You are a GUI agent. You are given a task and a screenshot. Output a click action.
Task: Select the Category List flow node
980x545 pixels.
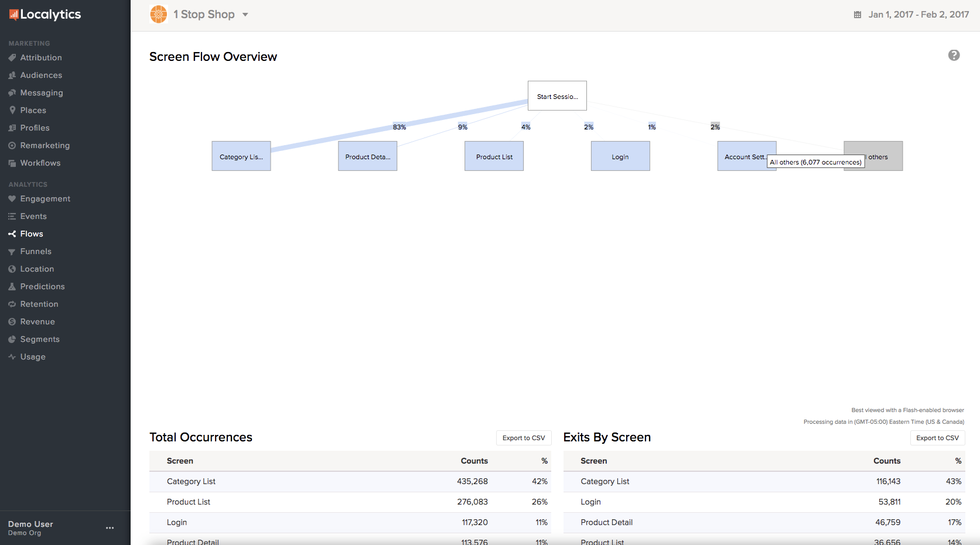click(241, 156)
